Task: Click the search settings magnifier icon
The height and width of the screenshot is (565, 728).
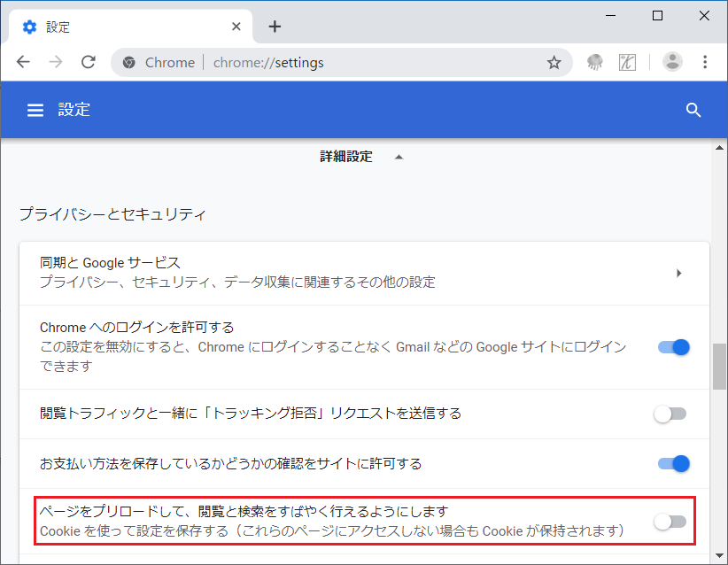Action: pyautogui.click(x=693, y=110)
